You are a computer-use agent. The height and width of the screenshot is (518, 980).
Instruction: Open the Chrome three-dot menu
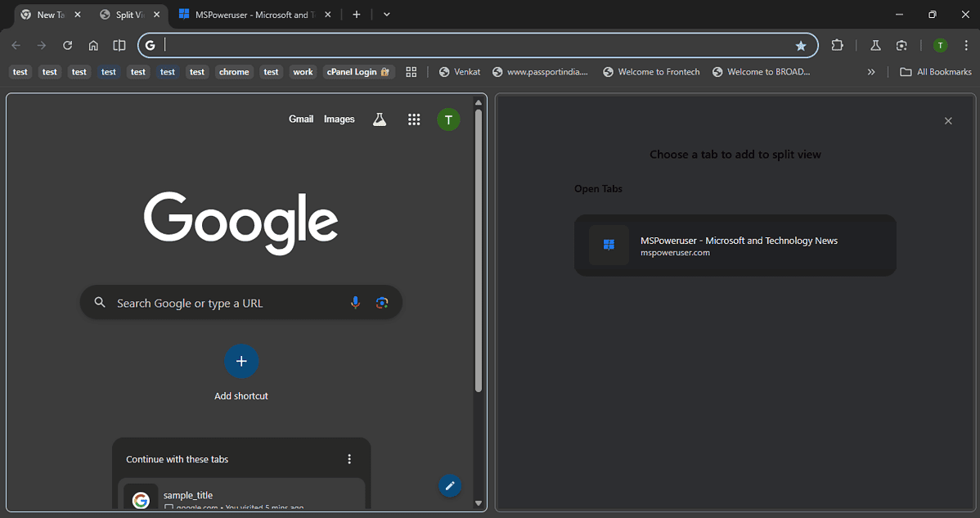tap(966, 45)
